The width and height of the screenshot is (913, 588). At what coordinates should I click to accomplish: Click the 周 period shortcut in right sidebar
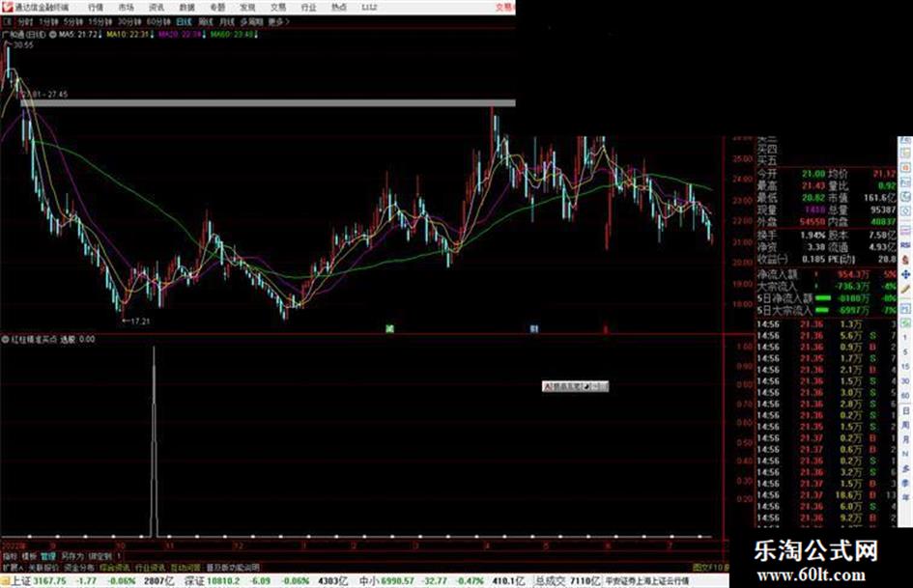(905, 425)
